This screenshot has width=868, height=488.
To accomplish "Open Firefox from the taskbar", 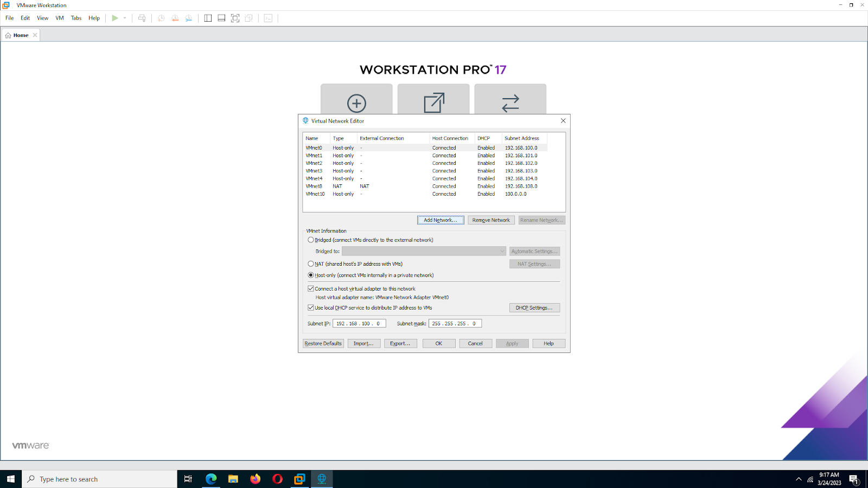I will point(256,479).
